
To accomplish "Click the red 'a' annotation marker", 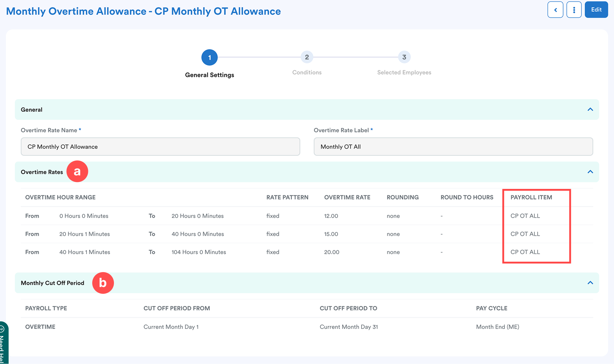I will (x=77, y=171).
